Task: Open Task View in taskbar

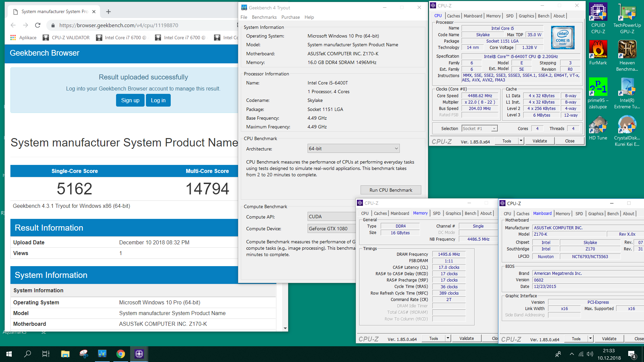Action: coord(46,354)
